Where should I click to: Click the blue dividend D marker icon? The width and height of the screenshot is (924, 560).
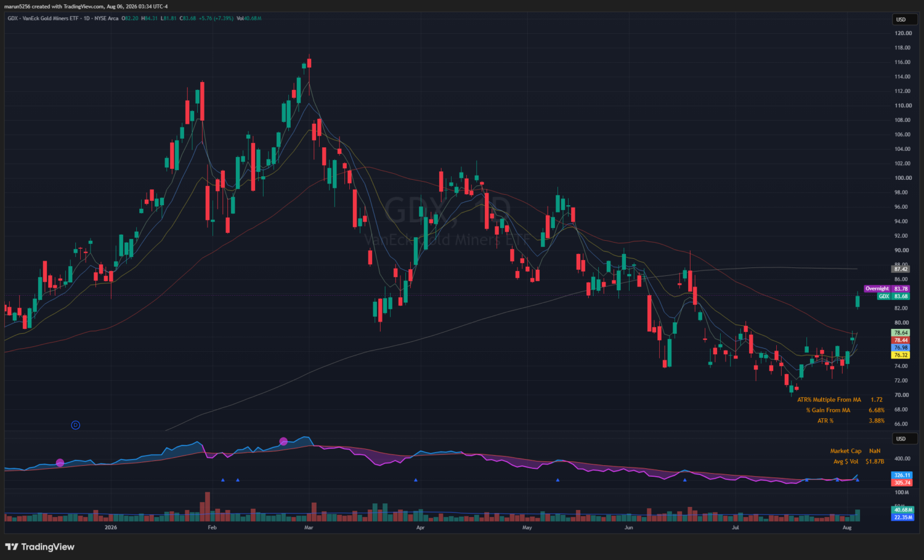click(75, 425)
